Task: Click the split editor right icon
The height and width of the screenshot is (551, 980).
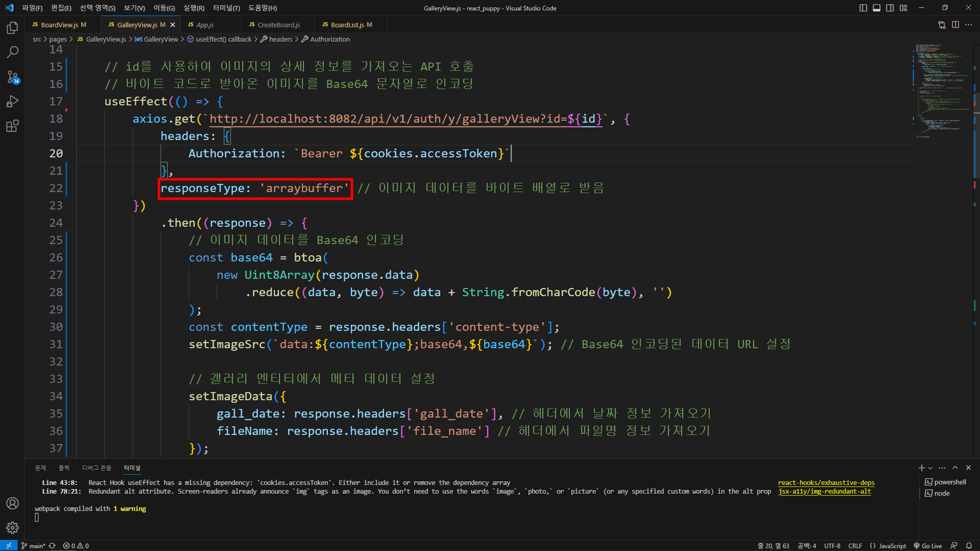Action: pyautogui.click(x=955, y=24)
